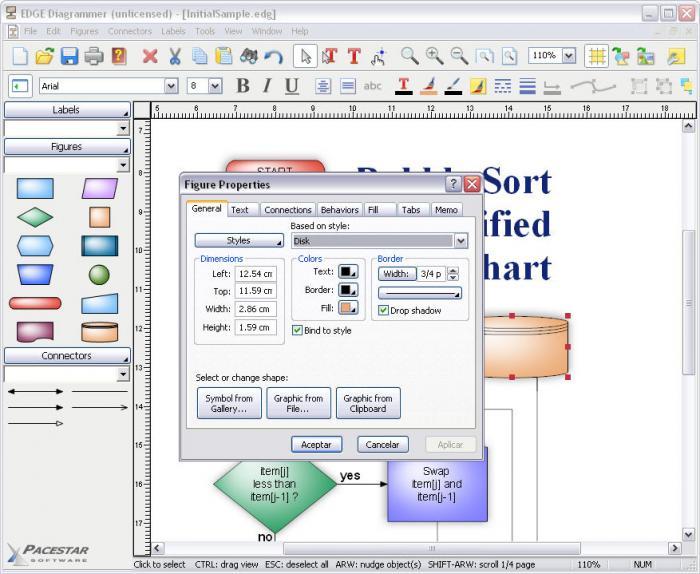The width and height of the screenshot is (700, 574).
Task: Apply italic formatting
Action: tap(267, 86)
